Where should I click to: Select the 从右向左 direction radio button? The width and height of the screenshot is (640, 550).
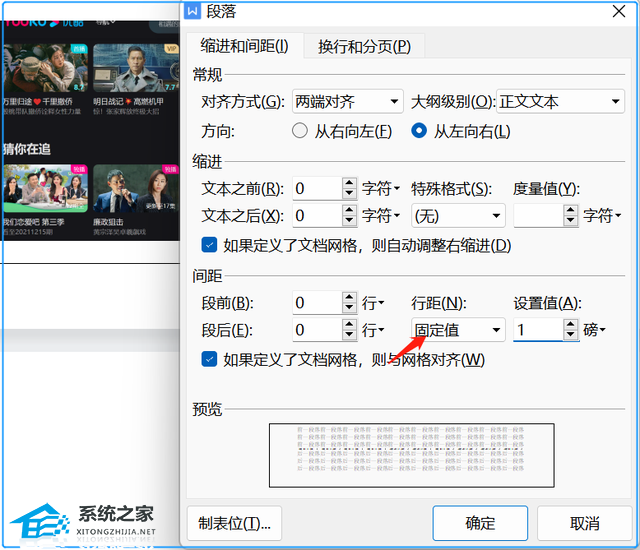[x=300, y=131]
